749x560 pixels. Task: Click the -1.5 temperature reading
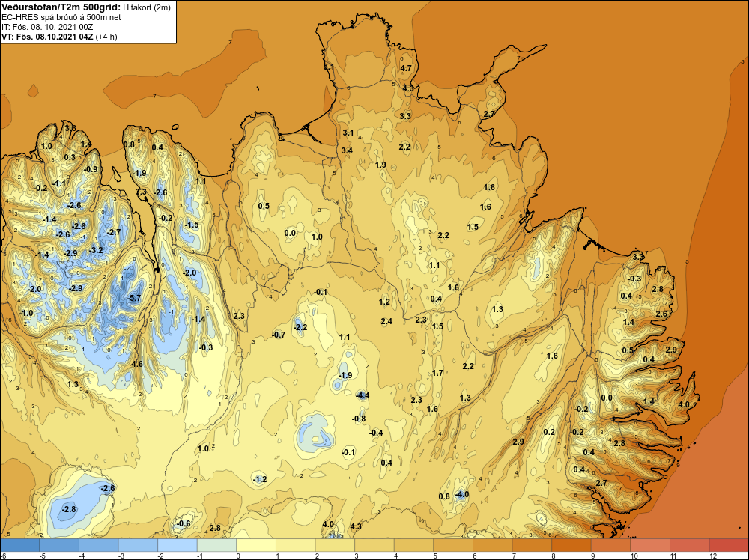(x=192, y=225)
